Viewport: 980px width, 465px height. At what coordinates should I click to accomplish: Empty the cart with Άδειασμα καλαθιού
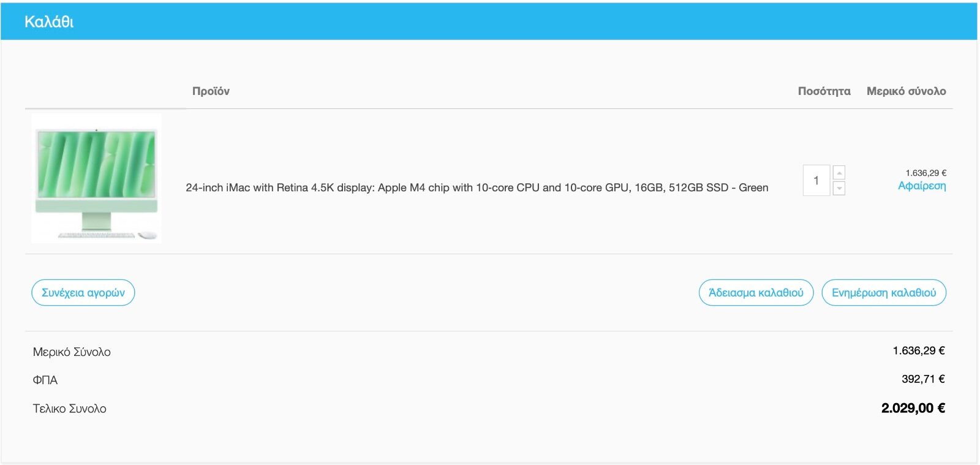756,293
